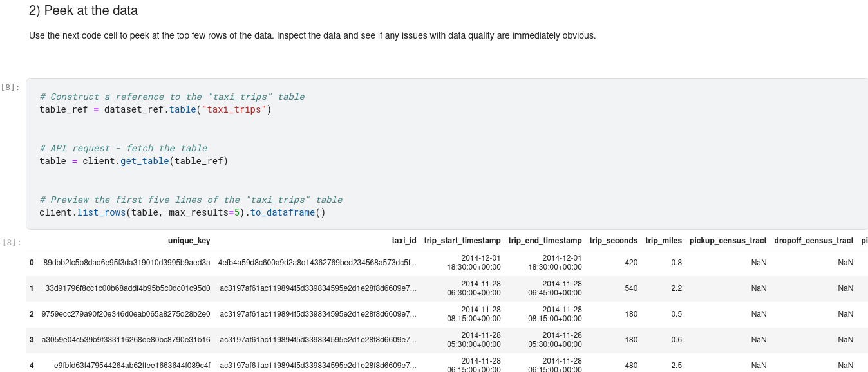Click the "Construct a reference" comment line
This screenshot has width=868, height=372.
point(172,97)
